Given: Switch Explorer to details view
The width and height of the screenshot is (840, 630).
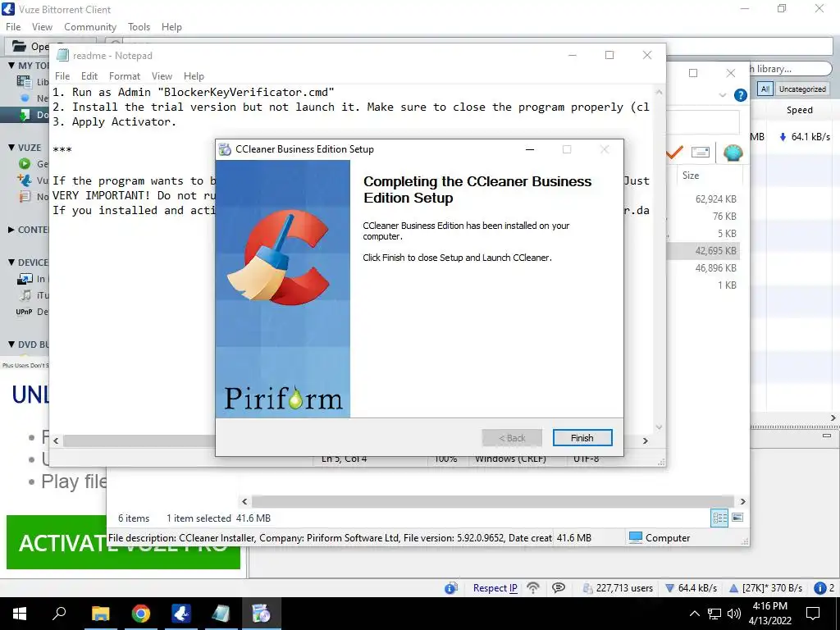Looking at the screenshot, I should (719, 518).
